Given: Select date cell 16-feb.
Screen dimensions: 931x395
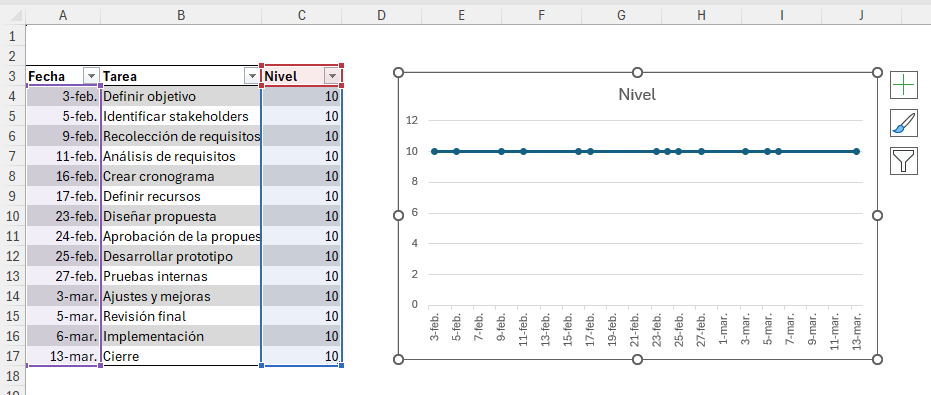Looking at the screenshot, I should point(63,176).
